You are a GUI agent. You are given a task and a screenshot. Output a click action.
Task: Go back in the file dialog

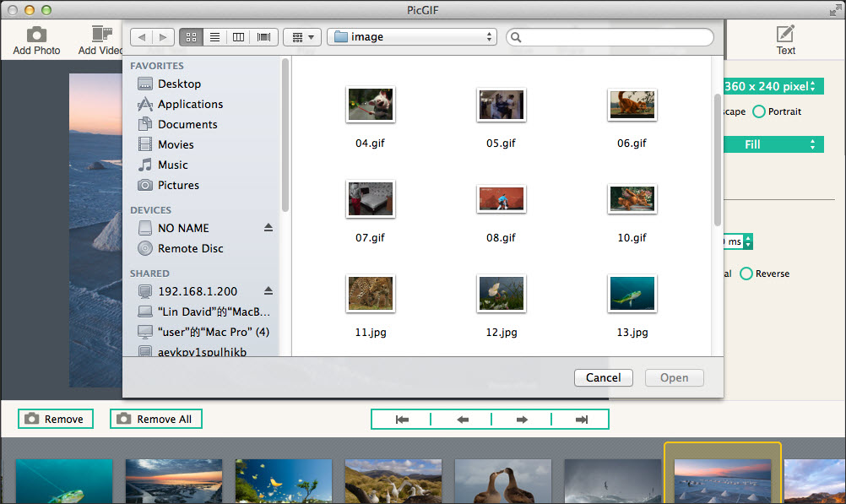(141, 36)
